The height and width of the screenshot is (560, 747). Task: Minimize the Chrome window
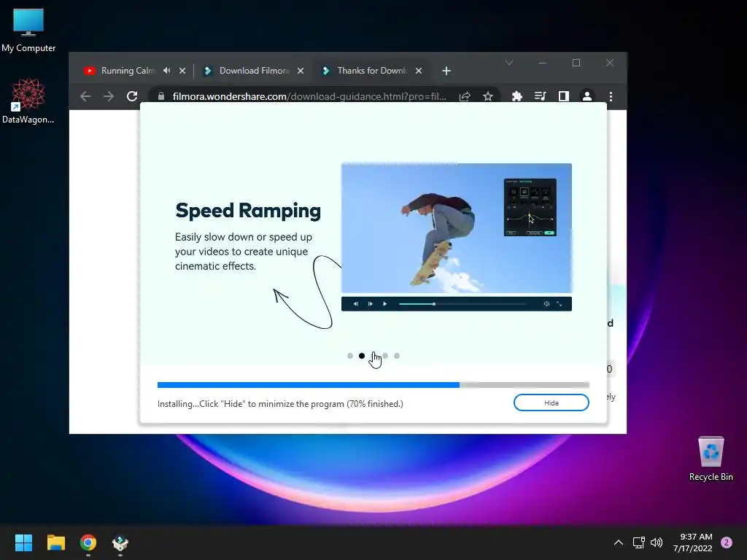tap(543, 63)
